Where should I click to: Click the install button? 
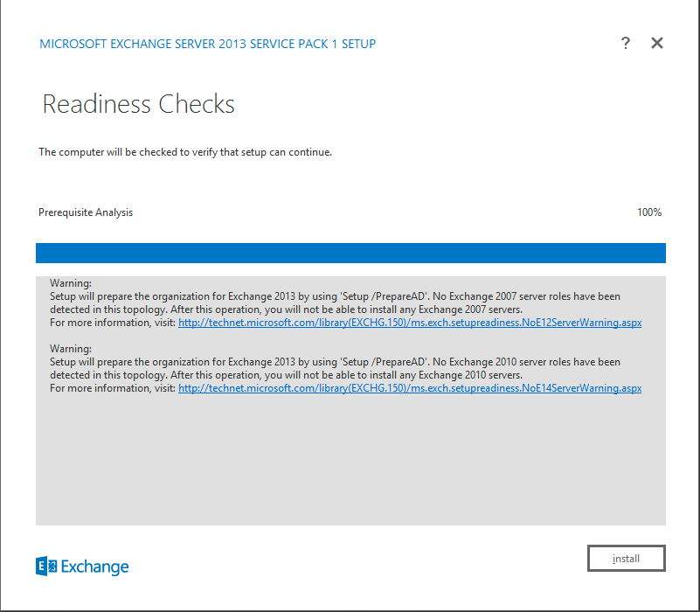click(x=626, y=558)
